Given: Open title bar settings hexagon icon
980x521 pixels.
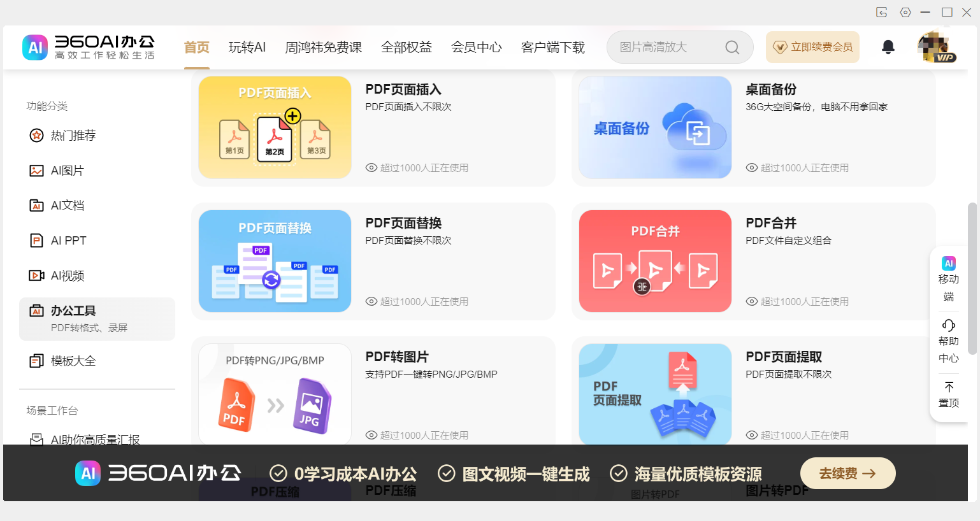Looking at the screenshot, I should (x=905, y=12).
